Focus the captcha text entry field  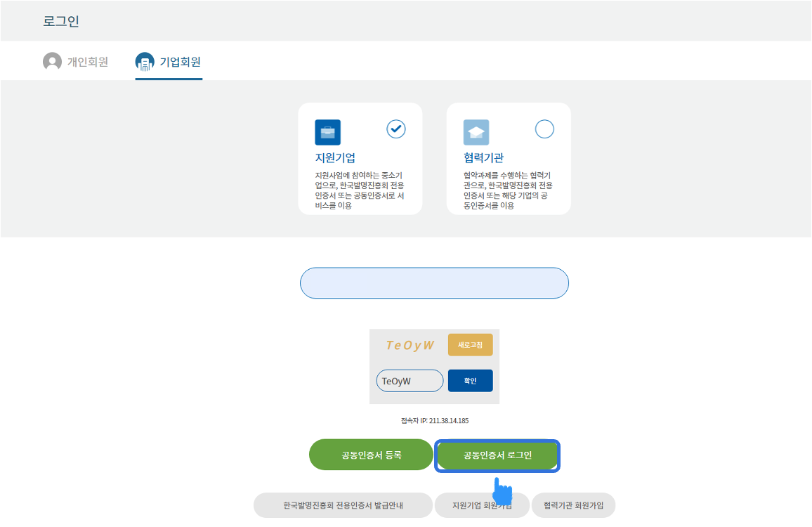click(410, 381)
